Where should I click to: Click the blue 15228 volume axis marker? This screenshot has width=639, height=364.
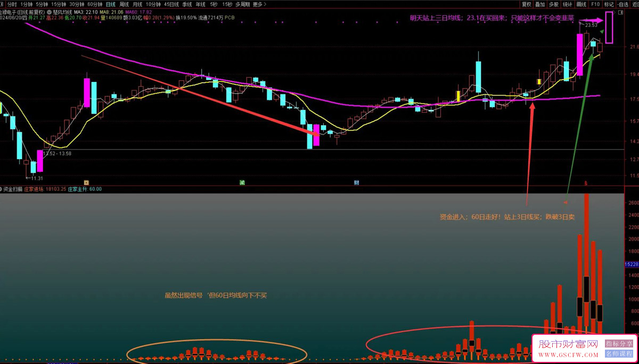(632, 264)
